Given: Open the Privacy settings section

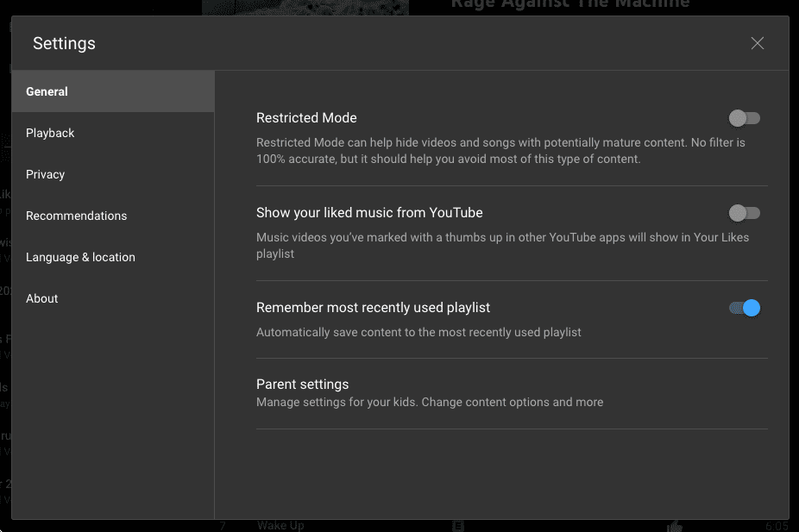Looking at the screenshot, I should point(45,174).
